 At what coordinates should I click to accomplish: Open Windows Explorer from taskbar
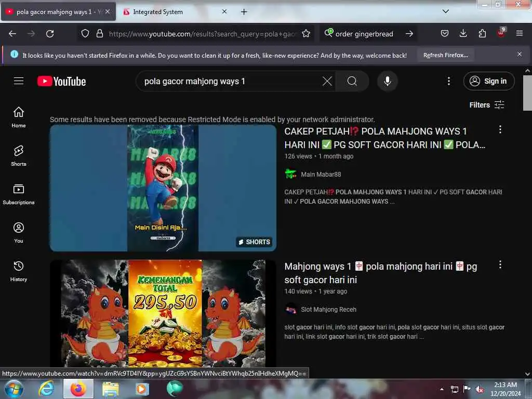tap(111, 389)
